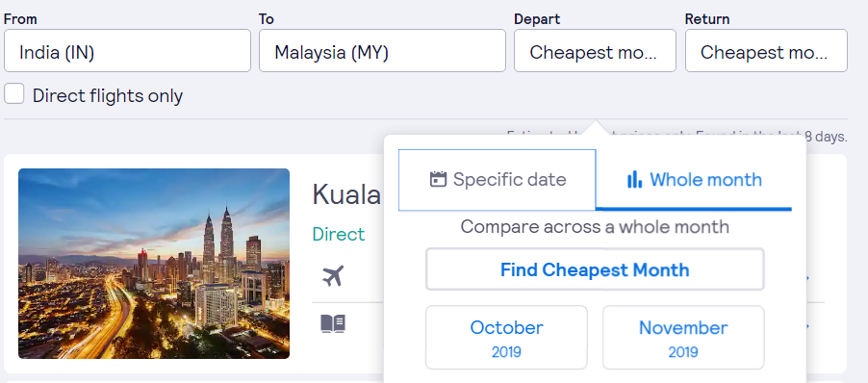Click the bar chart icon beside Whole month
The image size is (868, 383).
634,179
